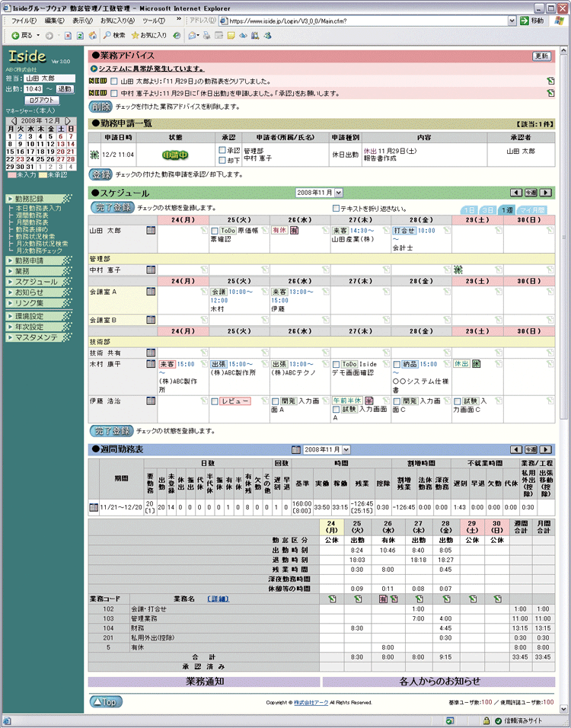Check ToDo 原価帳票確認 checkbox
Image resolution: width=571 pixels, height=728 pixels.
215,231
